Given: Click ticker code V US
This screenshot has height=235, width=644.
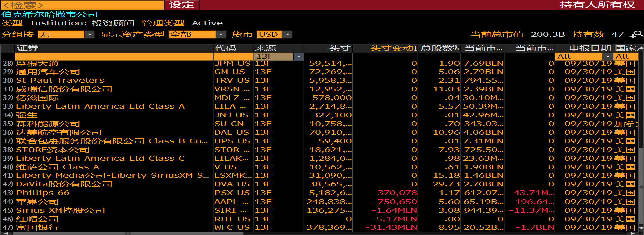Looking at the screenshot, I should (226, 167).
